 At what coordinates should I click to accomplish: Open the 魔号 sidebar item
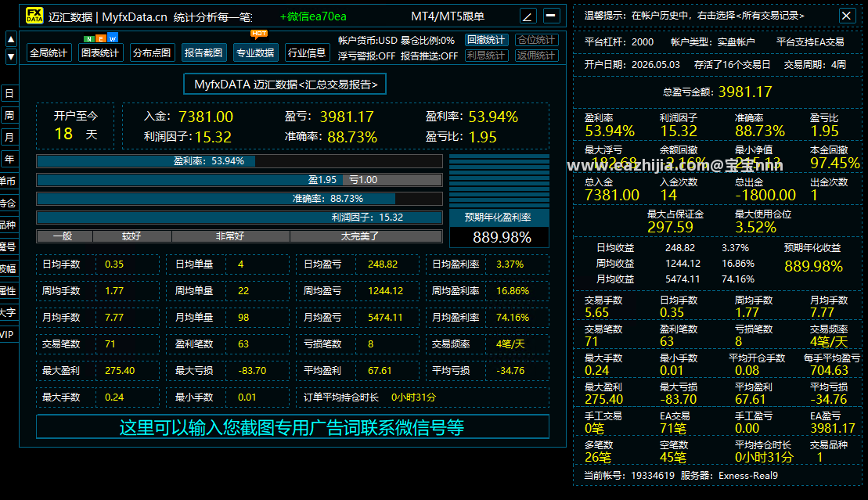tap(9, 247)
